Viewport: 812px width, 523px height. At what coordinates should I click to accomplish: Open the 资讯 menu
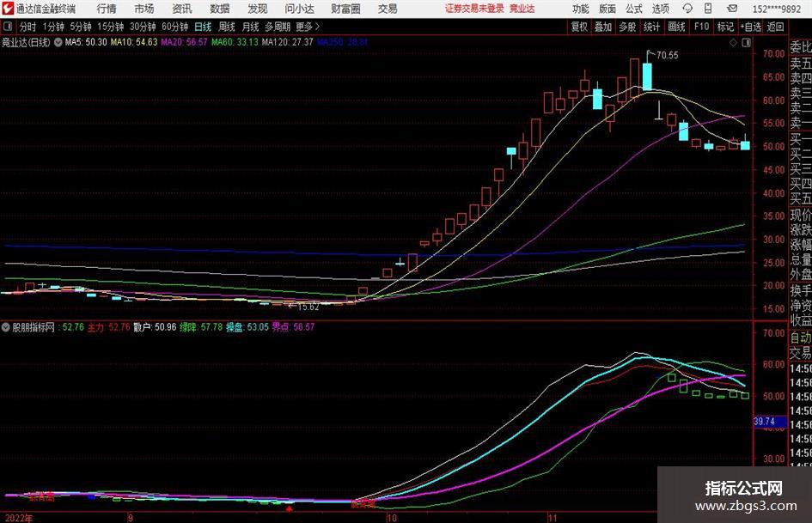182,9
